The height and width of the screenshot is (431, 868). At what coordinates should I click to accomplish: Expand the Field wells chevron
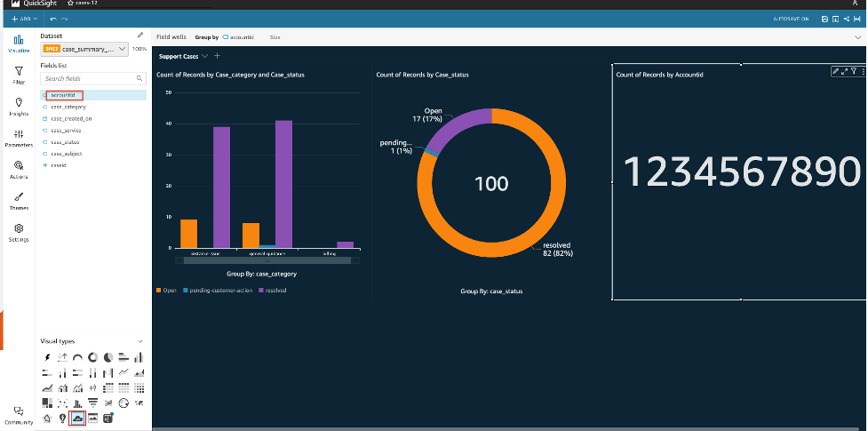point(858,37)
